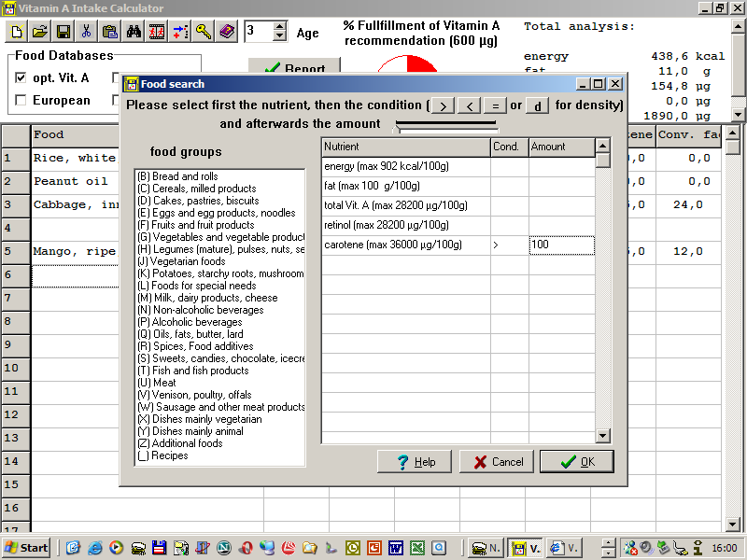This screenshot has height=560, width=747.
Task: Click the Paste clipboard icon
Action: pyautogui.click(x=110, y=32)
